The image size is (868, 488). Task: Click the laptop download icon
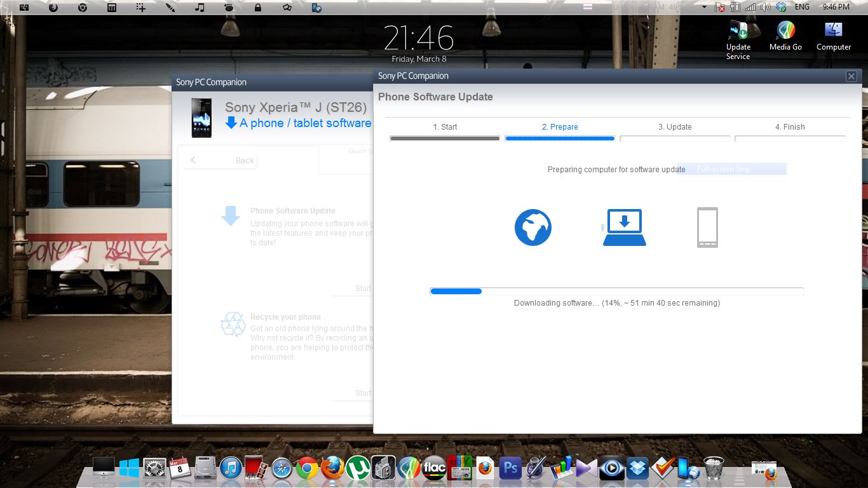[624, 227]
